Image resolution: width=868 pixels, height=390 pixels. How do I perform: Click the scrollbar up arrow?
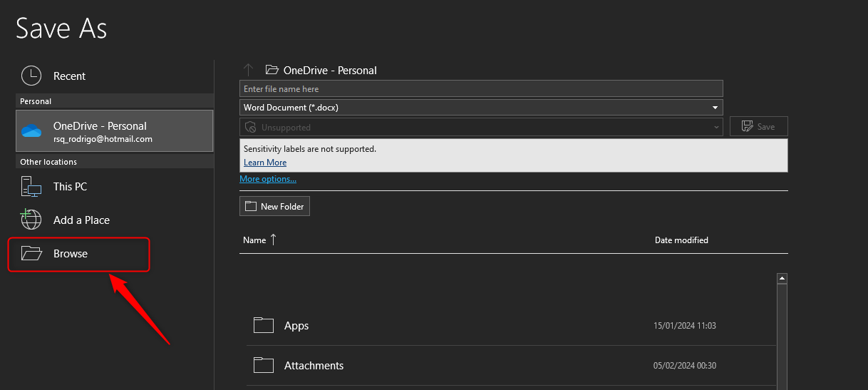[782, 279]
